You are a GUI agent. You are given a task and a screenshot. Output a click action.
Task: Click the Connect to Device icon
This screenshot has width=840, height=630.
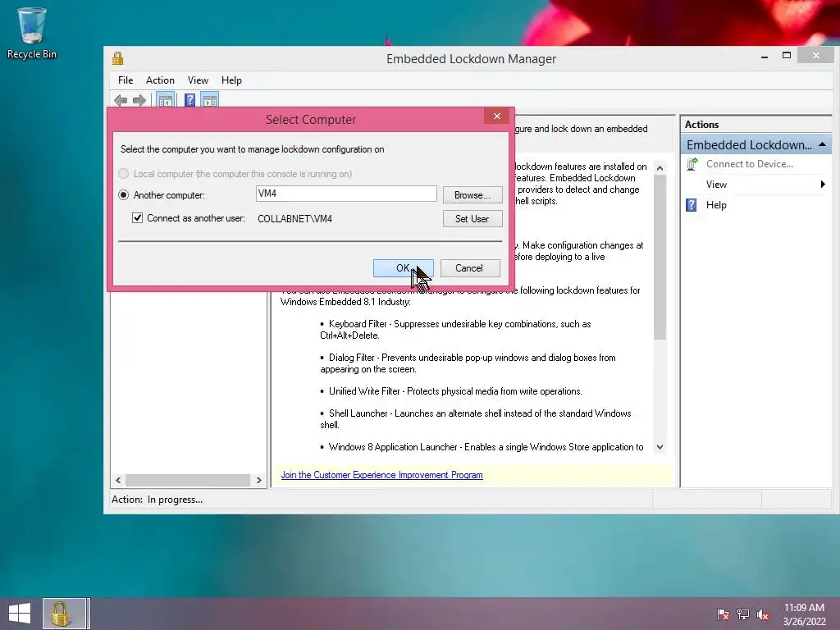tap(692, 164)
